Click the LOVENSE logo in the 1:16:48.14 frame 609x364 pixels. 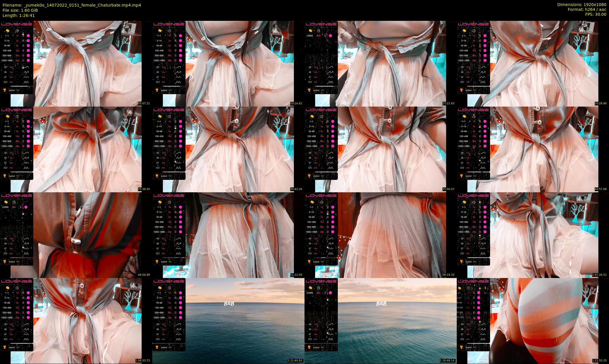[321, 281]
